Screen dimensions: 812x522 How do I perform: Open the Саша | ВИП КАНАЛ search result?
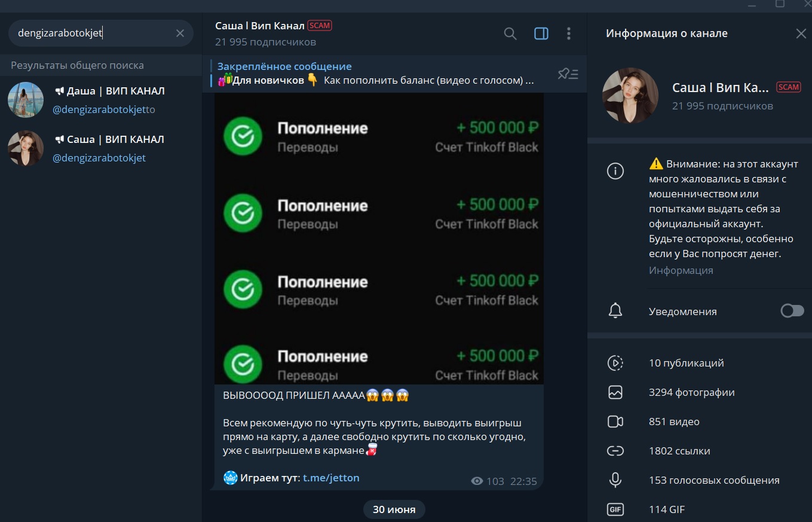[x=101, y=148]
